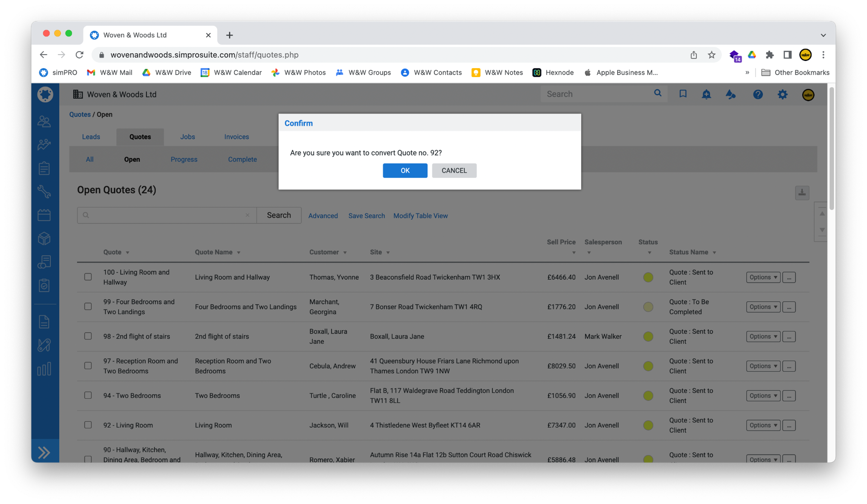Click the box inventory sidebar icon
Screen dimensions: 867x504
[44, 238]
